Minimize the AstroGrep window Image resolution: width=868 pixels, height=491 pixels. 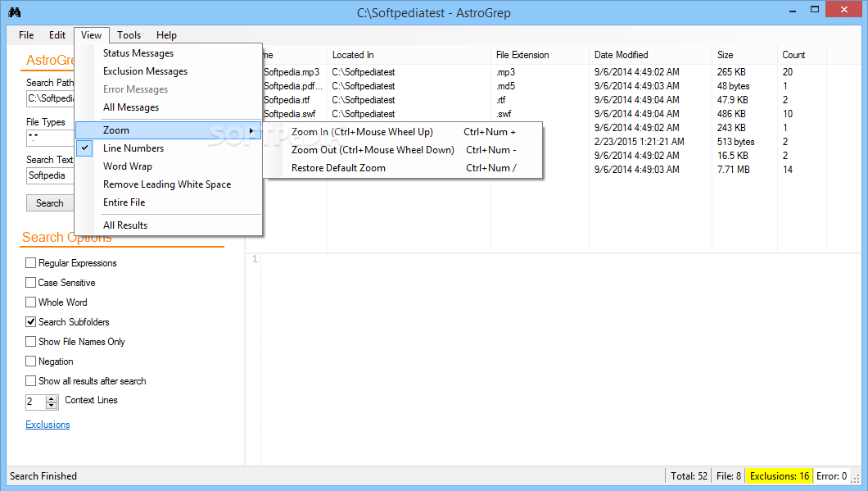[793, 10]
